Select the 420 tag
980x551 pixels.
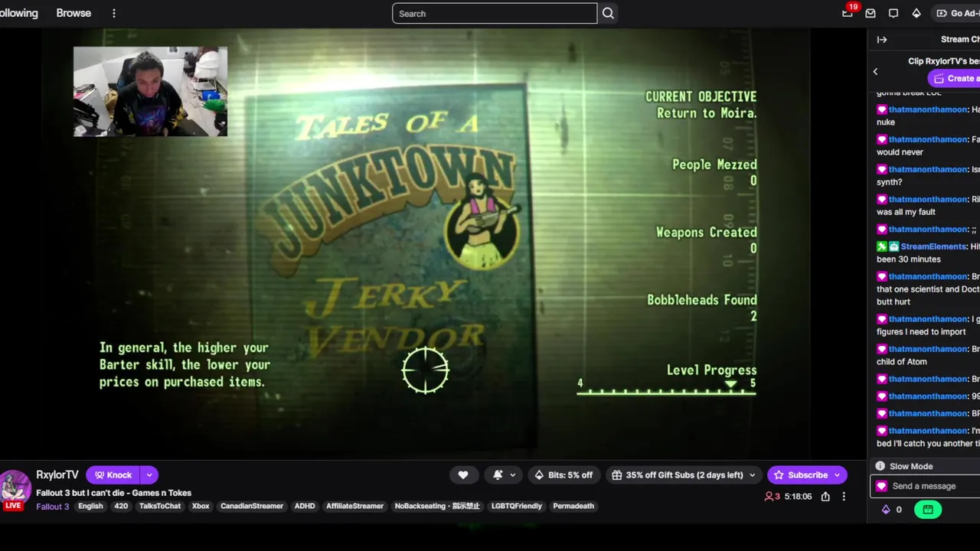tap(121, 506)
